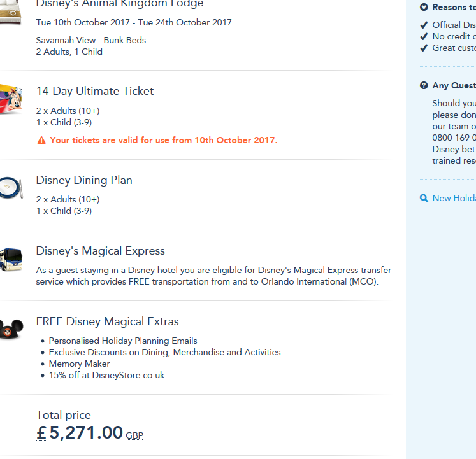Viewport: 476px width, 459px height.
Task: Click the £5,271.00 total price amount
Action: point(80,433)
